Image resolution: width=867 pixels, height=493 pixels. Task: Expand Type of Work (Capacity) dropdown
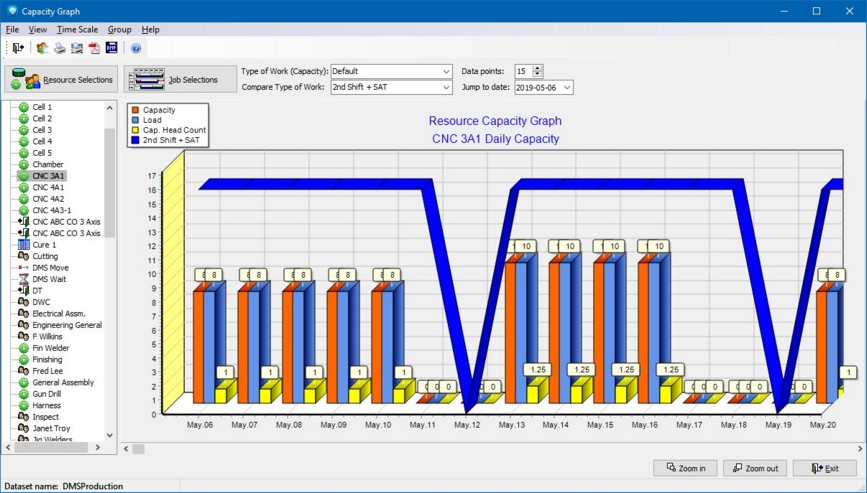(446, 72)
